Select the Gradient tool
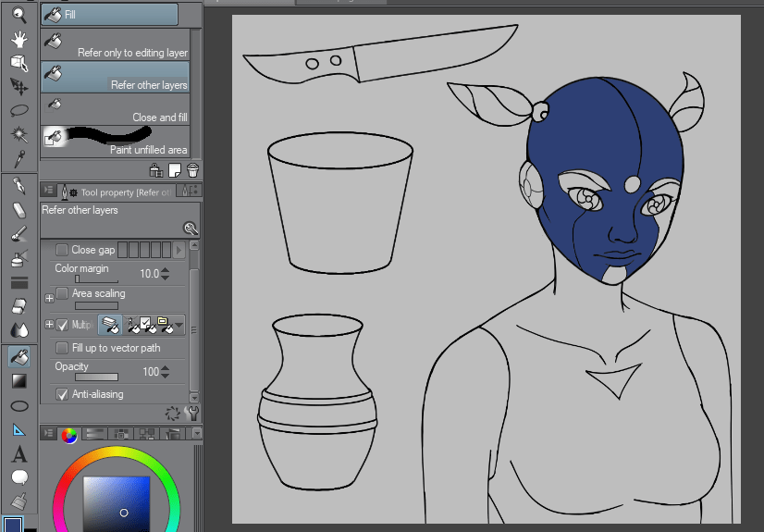The width and height of the screenshot is (764, 532). pos(19,381)
